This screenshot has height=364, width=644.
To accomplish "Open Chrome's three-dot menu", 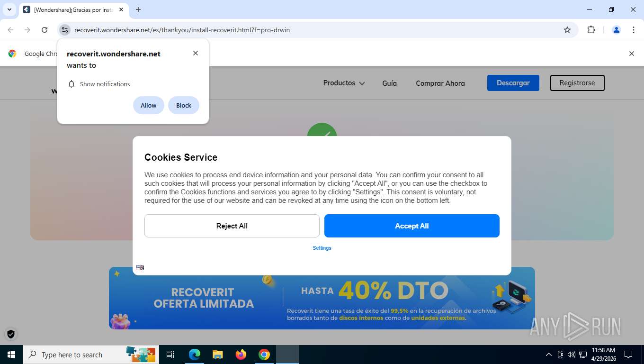I will click(x=634, y=30).
